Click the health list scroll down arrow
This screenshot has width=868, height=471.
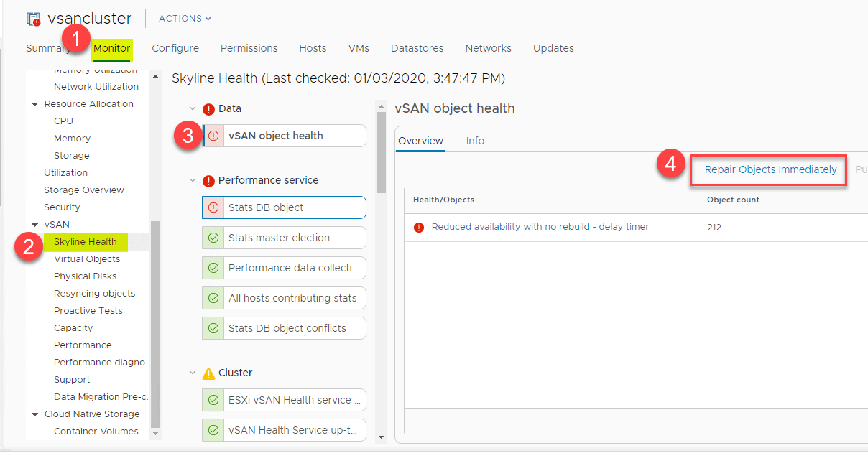pyautogui.click(x=381, y=437)
